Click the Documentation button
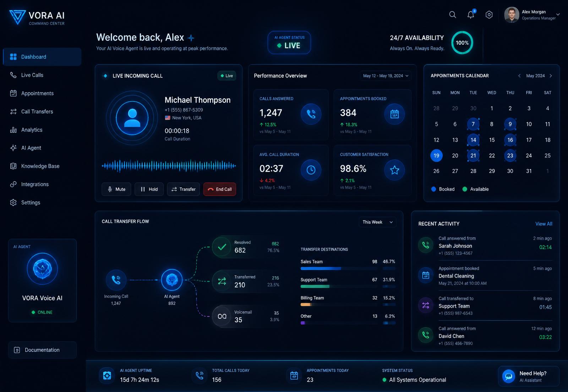The width and height of the screenshot is (568, 392). point(42,350)
